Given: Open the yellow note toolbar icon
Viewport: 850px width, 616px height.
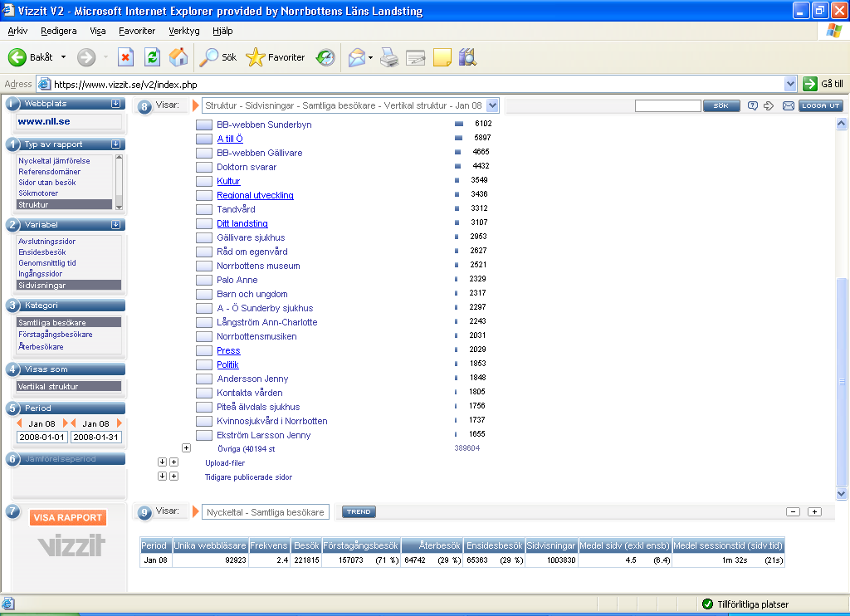Looking at the screenshot, I should tap(442, 57).
